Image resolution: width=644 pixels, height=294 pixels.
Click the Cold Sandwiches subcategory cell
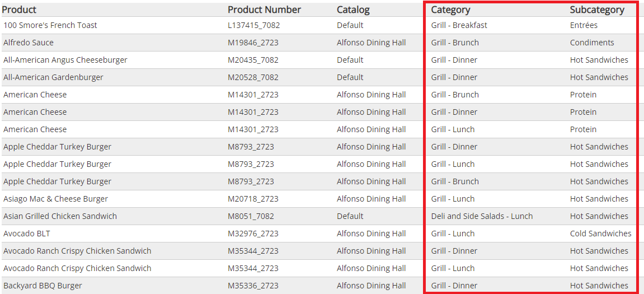click(x=600, y=233)
